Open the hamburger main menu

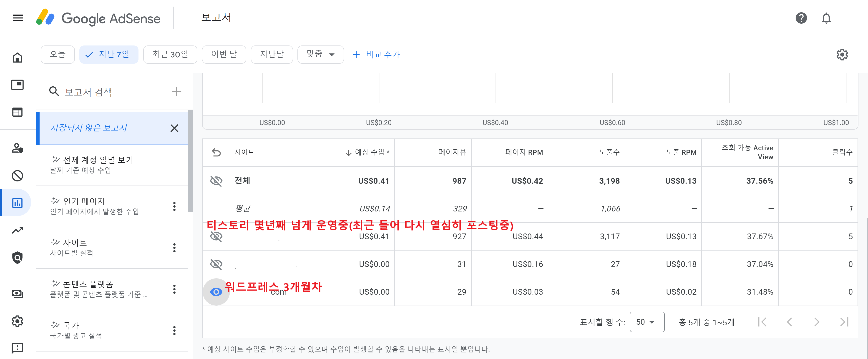18,18
